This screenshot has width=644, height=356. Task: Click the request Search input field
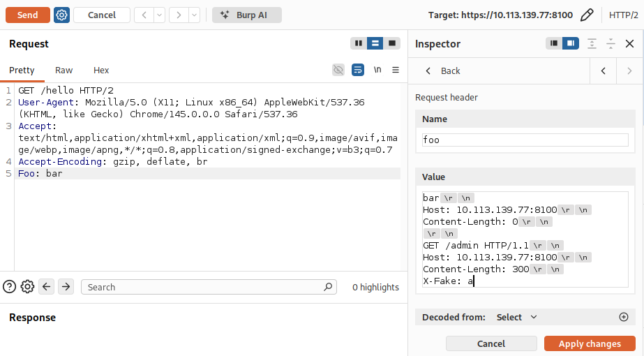[209, 287]
